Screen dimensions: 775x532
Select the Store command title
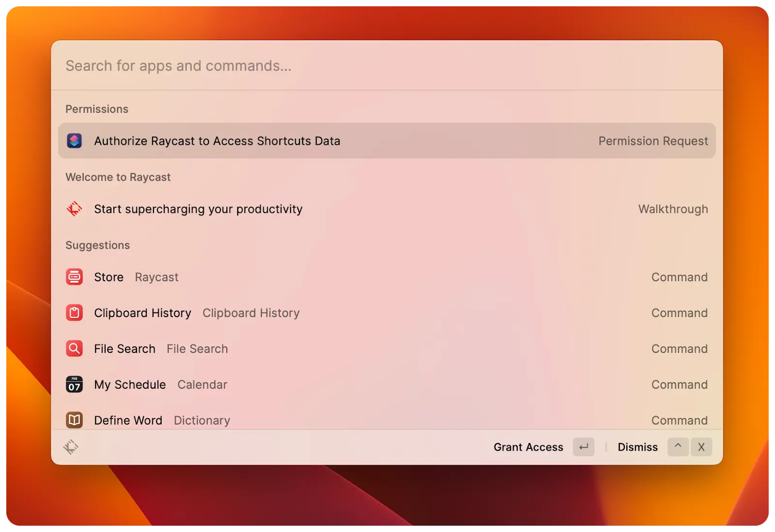pos(109,277)
